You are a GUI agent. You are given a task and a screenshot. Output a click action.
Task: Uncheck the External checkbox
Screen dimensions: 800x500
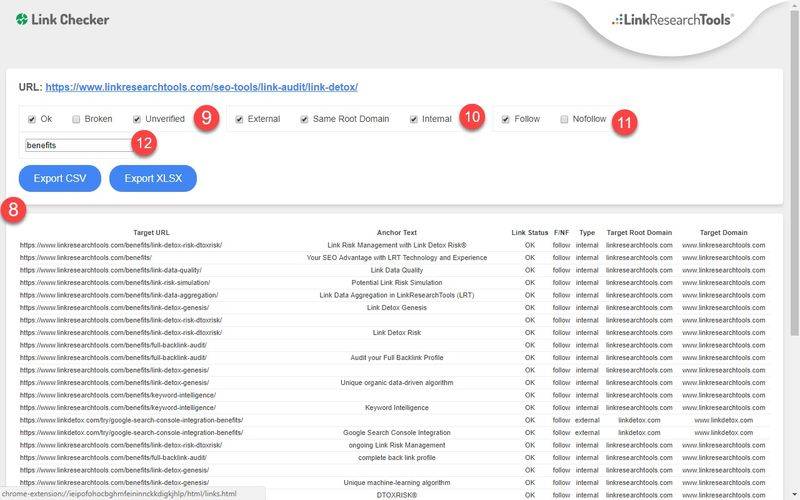click(239, 119)
